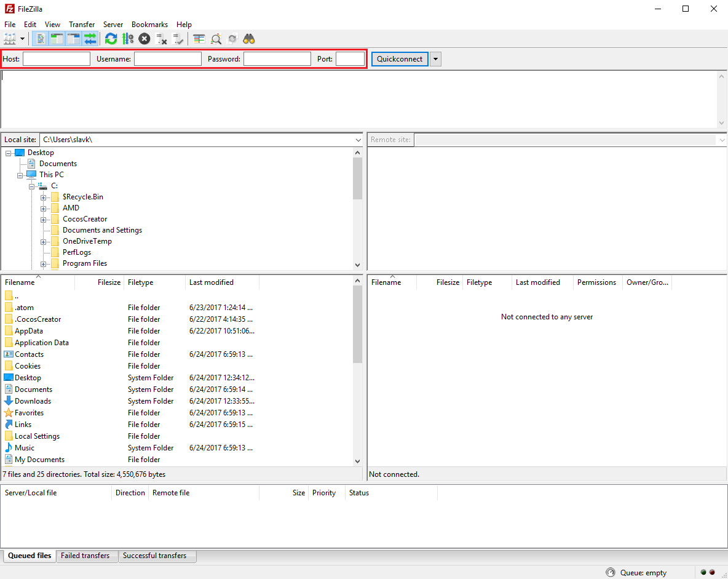Open the File menu
The height and width of the screenshot is (579, 728).
(x=10, y=24)
